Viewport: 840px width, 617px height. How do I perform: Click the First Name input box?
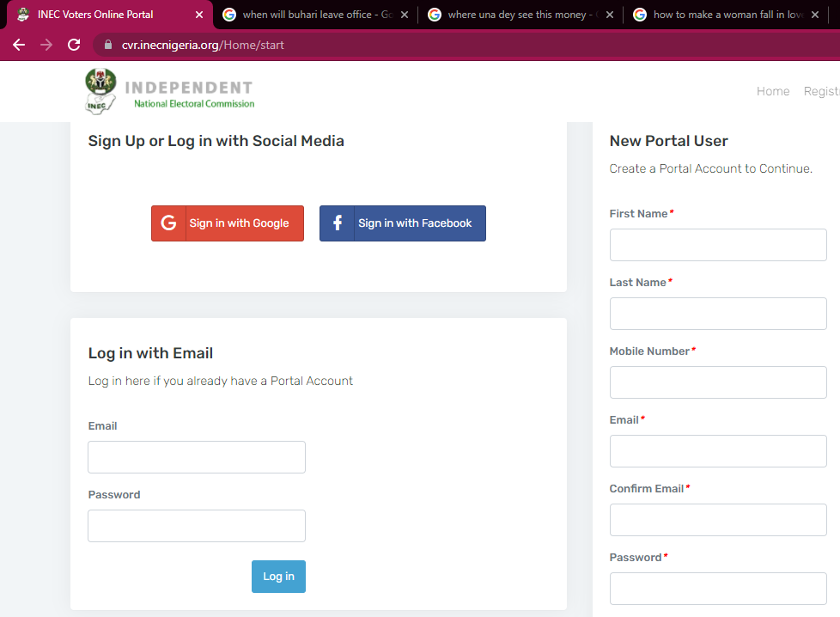pos(718,245)
